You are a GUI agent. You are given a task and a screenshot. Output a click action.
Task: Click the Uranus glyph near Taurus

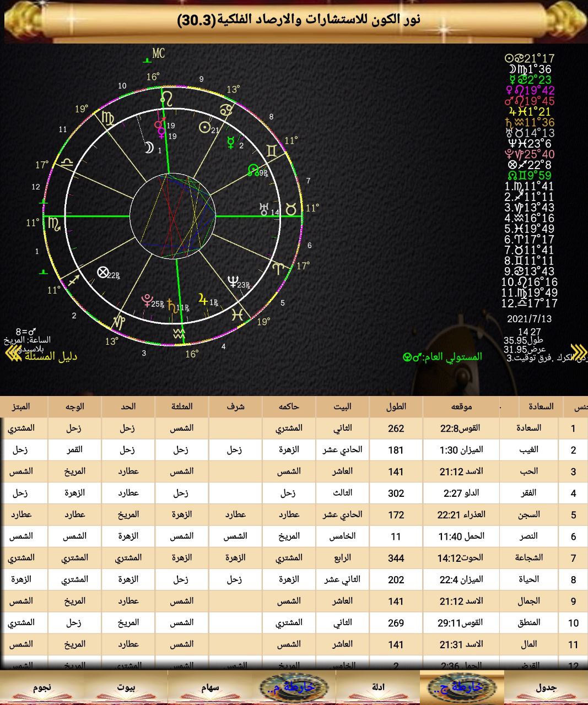(264, 209)
